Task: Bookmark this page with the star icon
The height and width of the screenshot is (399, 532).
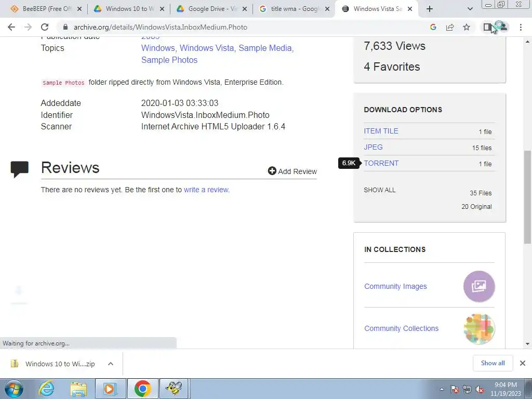Action: [x=467, y=27]
